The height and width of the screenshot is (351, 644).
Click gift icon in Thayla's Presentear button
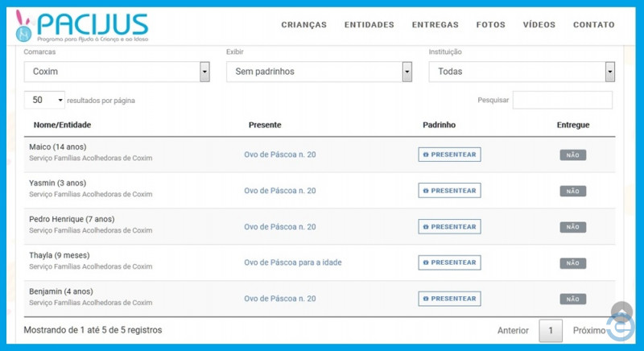(426, 262)
